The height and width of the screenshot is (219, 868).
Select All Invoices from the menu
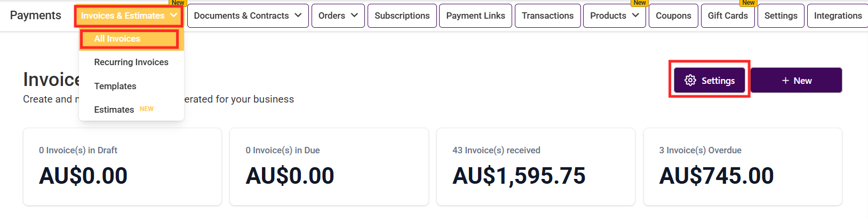117,38
